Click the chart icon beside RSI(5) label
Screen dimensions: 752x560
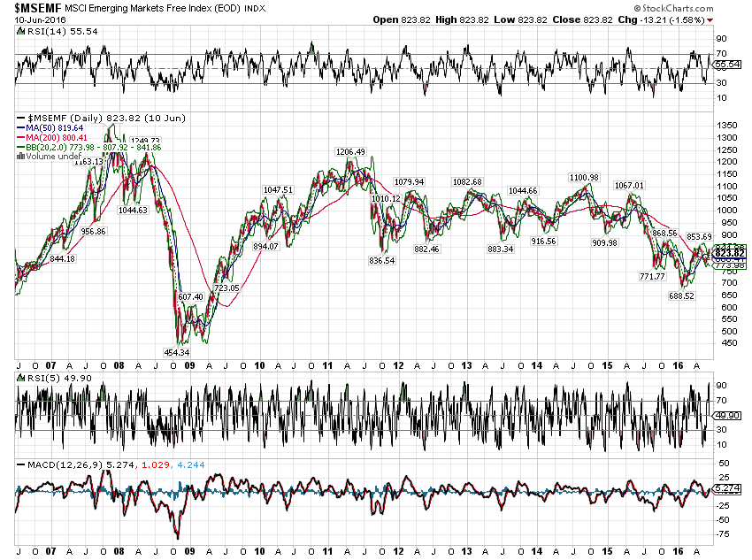[x=20, y=378]
